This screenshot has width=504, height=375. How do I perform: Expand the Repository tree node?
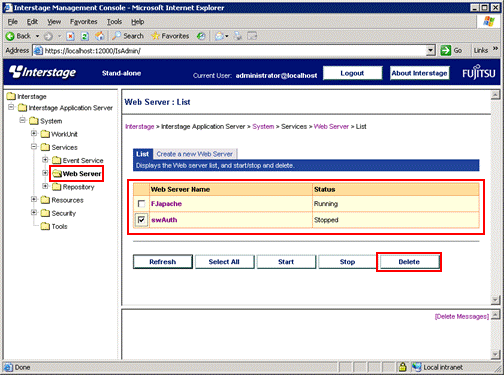tap(45, 186)
